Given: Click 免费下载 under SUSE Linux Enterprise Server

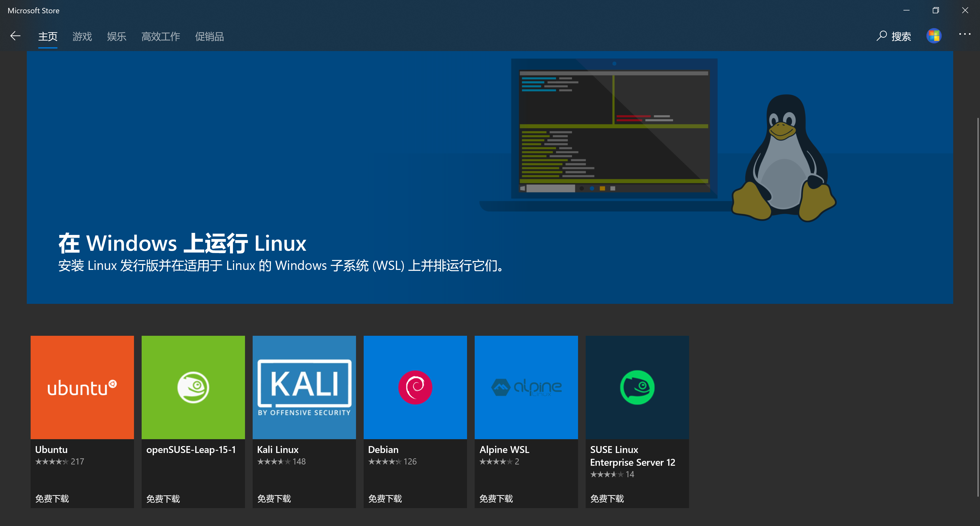Looking at the screenshot, I should [607, 499].
